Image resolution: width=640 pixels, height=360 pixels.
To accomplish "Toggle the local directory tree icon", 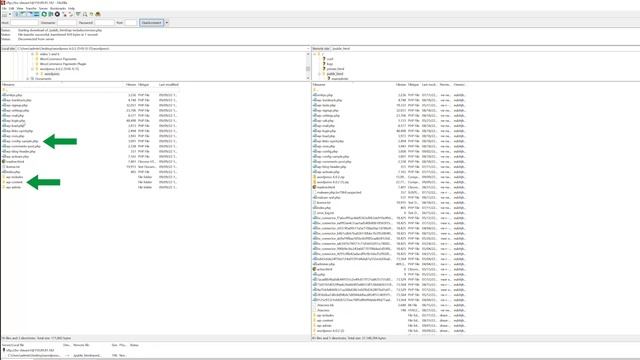I will 23,14.
